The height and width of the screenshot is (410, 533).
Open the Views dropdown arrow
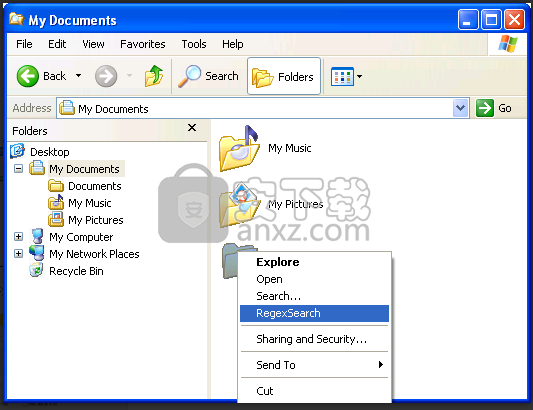[x=359, y=76]
